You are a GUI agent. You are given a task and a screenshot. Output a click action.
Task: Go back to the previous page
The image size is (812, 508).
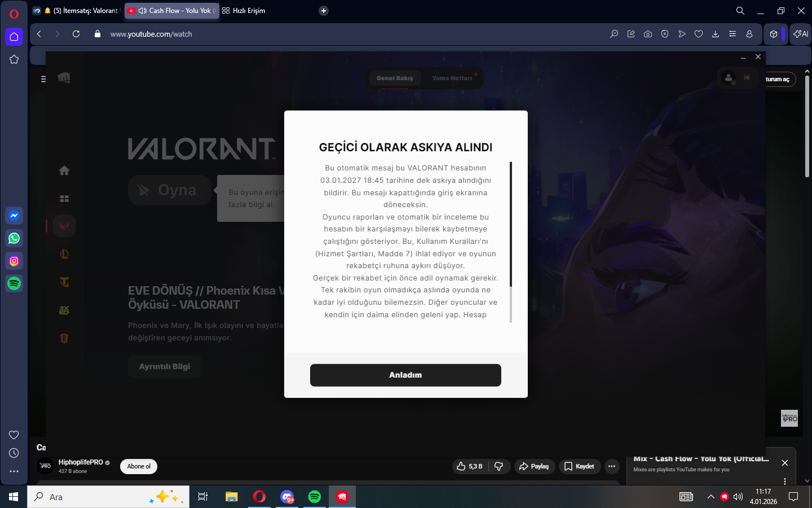(x=39, y=34)
